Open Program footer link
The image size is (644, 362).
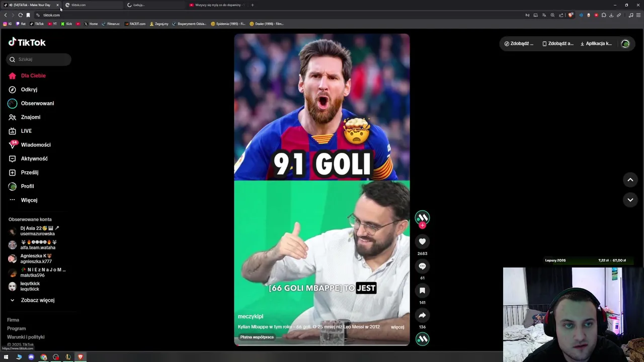click(17, 328)
